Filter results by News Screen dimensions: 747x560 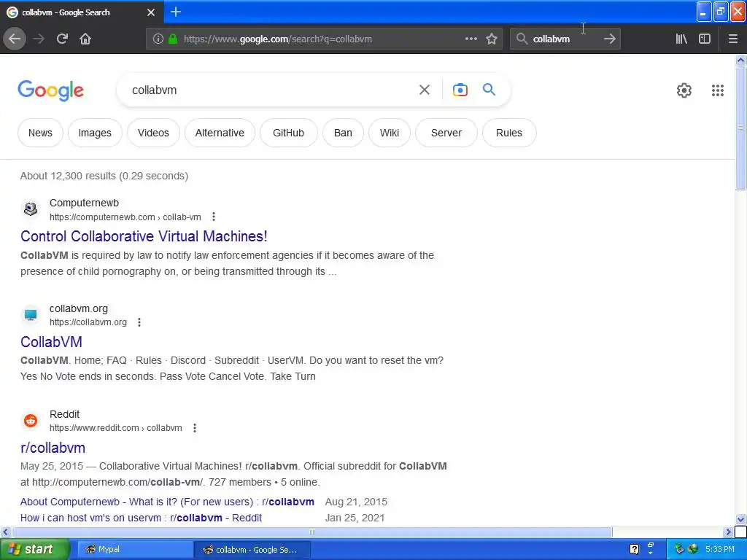[40, 133]
